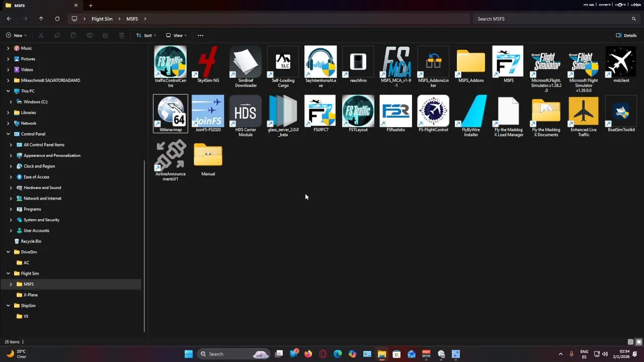This screenshot has width=644, height=362.
Task: Click the Search MSFS input field
Action: (556, 19)
